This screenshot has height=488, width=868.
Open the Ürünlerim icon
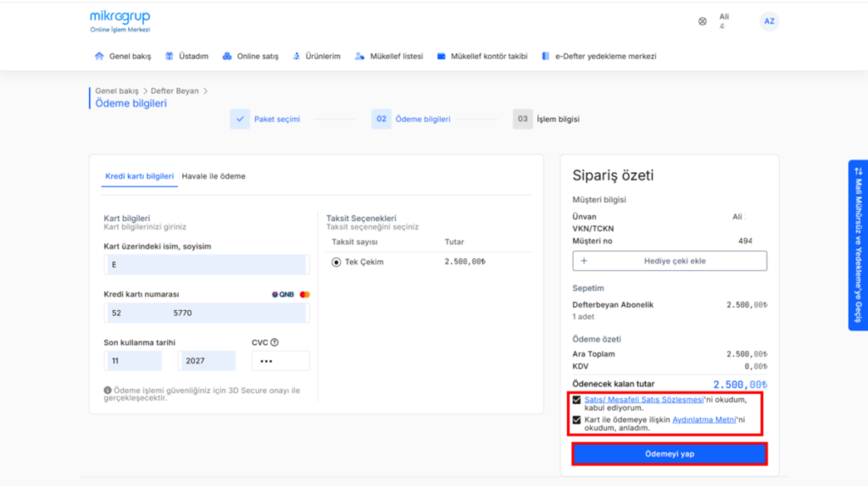click(296, 56)
